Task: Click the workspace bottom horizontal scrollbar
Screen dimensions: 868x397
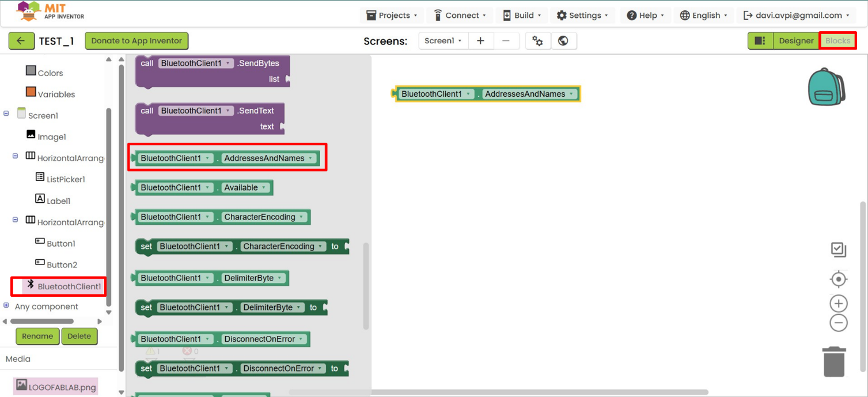Action: (498, 392)
